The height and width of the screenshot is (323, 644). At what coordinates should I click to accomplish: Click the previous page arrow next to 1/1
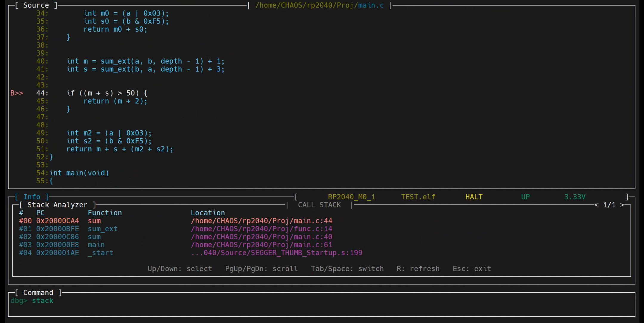click(x=596, y=205)
